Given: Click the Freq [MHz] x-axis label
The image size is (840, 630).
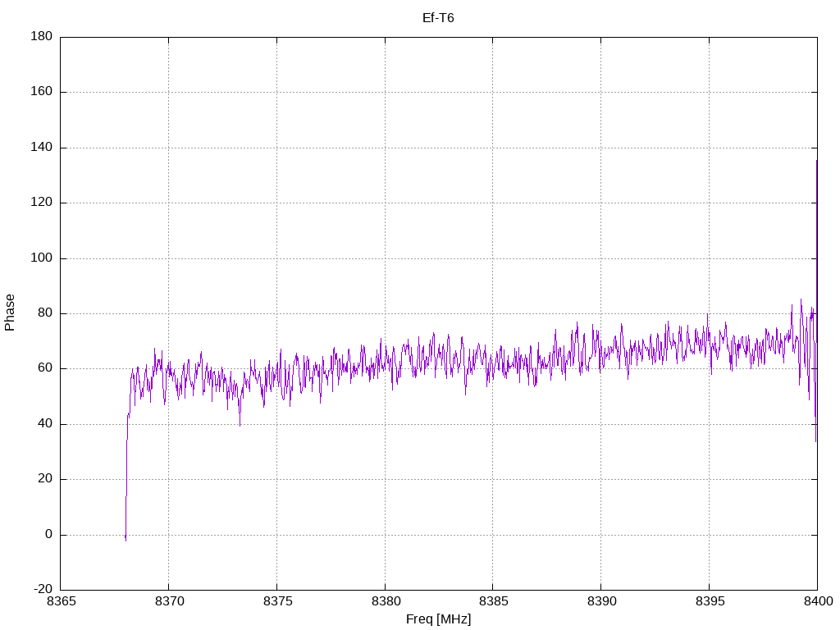Looking at the screenshot, I should tap(438, 619).
